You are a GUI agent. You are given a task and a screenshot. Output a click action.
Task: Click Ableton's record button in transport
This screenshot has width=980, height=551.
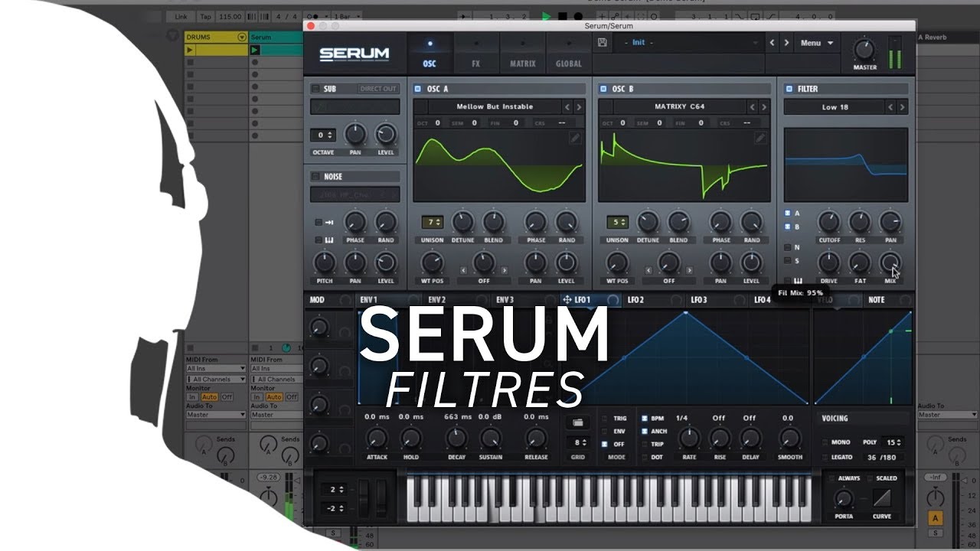[578, 16]
